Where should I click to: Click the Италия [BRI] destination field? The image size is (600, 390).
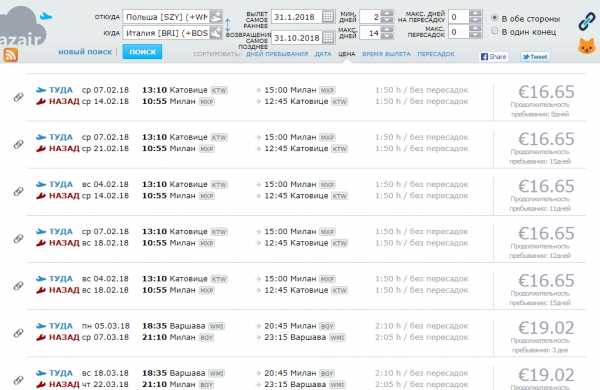(x=166, y=33)
